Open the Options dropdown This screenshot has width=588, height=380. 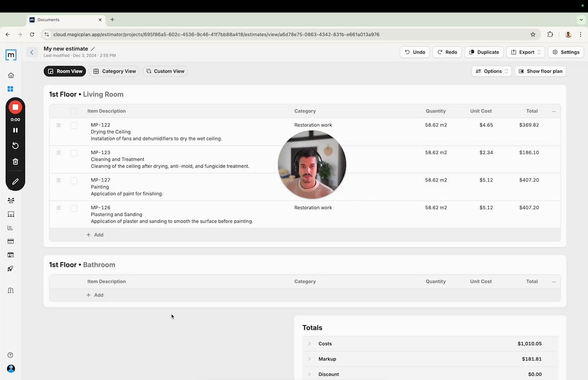(492, 71)
